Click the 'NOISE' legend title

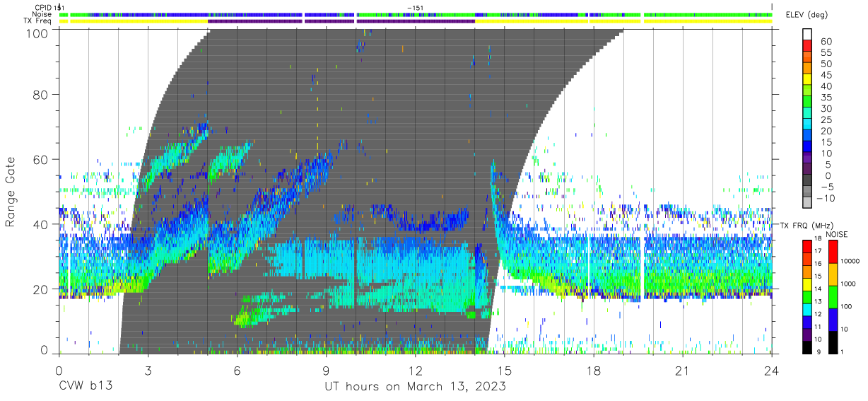click(x=837, y=234)
